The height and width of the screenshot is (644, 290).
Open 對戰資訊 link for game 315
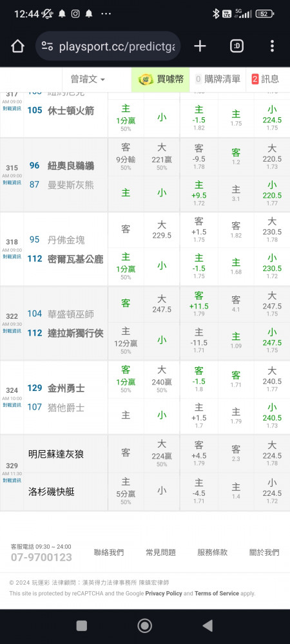[x=12, y=182]
